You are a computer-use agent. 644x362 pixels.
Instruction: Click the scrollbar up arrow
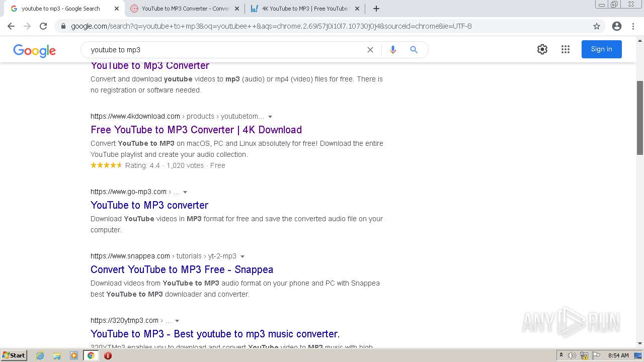point(640,40)
